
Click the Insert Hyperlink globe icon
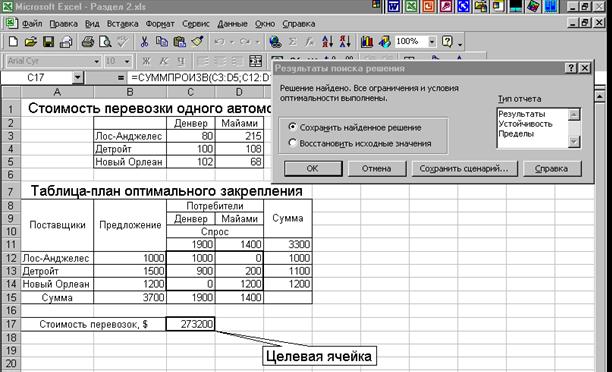click(275, 42)
